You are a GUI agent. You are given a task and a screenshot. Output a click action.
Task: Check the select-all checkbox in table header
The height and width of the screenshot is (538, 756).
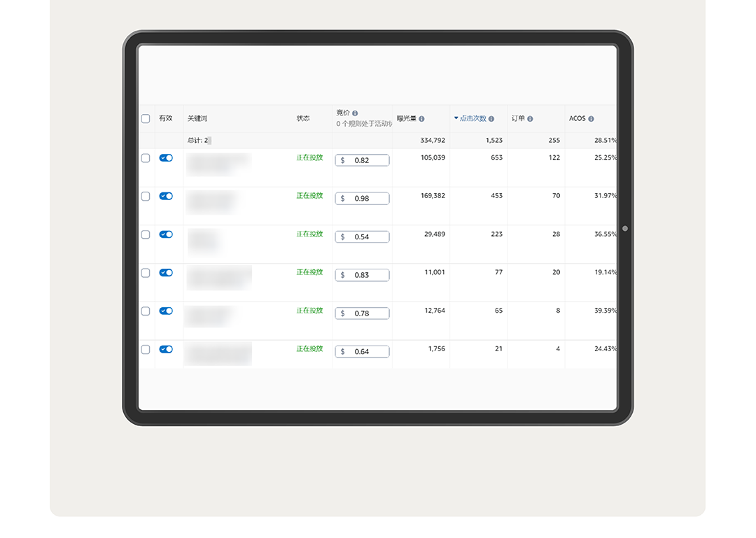click(x=146, y=119)
